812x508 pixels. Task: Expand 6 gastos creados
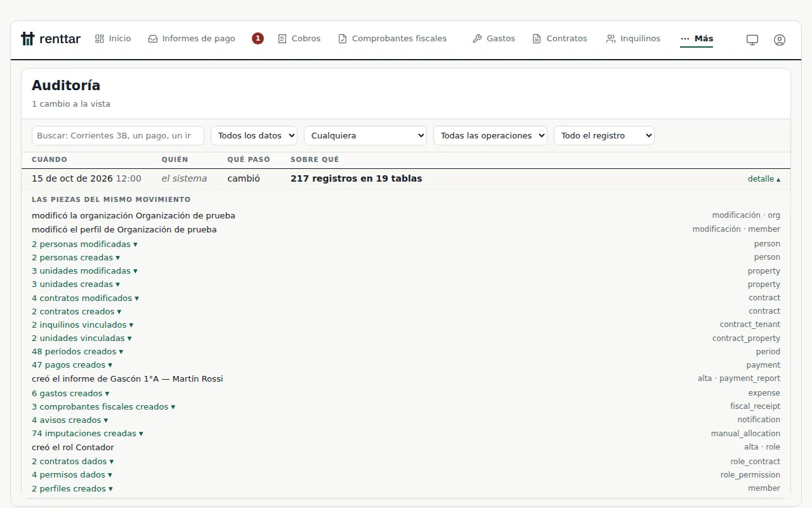tap(70, 394)
